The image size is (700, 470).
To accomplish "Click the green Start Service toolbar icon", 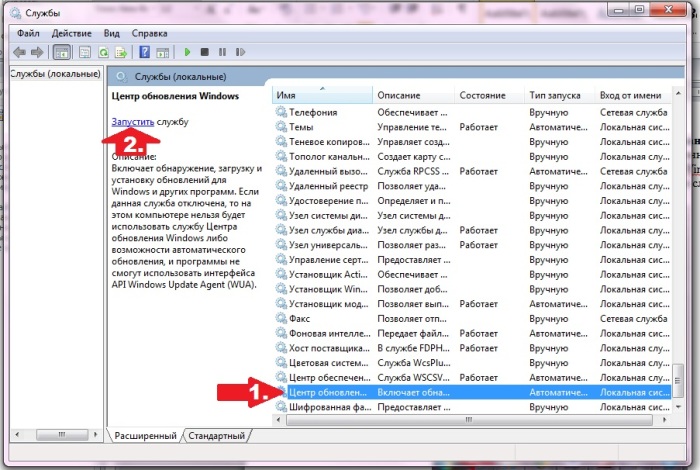I will (x=186, y=52).
